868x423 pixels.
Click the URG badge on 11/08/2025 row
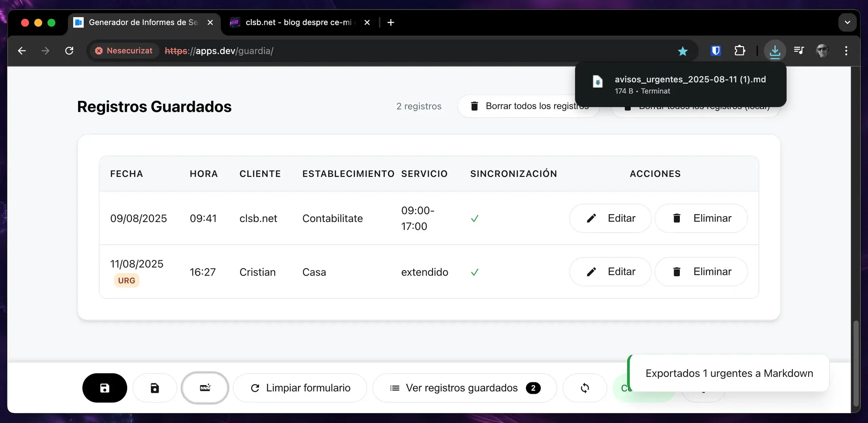coord(126,280)
